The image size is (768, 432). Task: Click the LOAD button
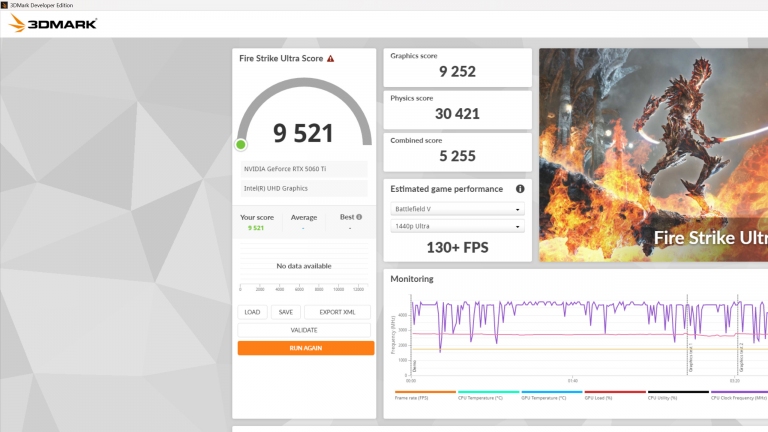(x=252, y=312)
